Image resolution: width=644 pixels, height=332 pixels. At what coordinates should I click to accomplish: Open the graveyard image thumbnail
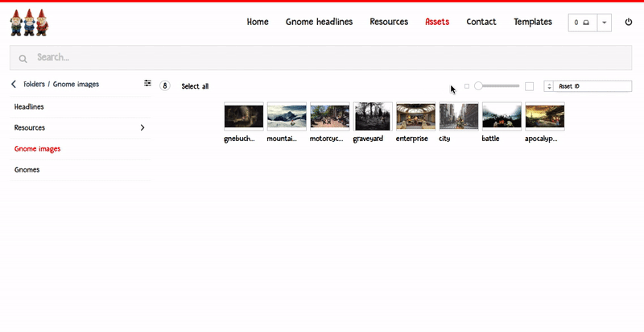point(373,116)
